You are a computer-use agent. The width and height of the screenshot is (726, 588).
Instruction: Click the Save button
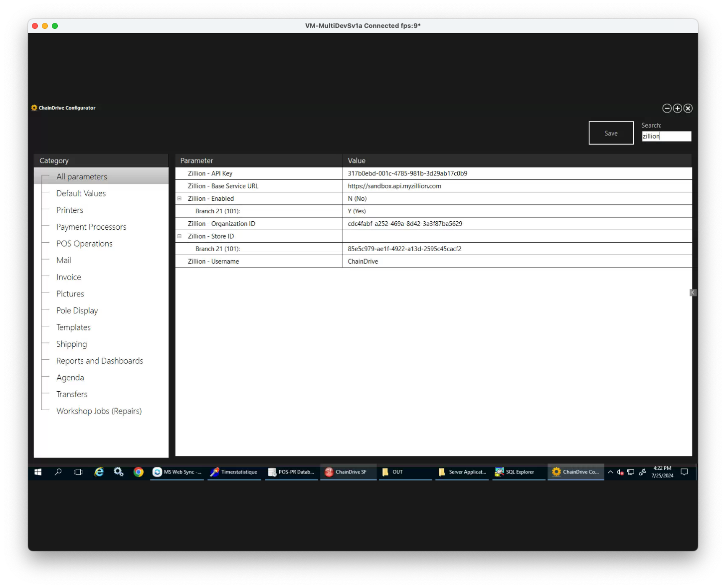coord(611,133)
